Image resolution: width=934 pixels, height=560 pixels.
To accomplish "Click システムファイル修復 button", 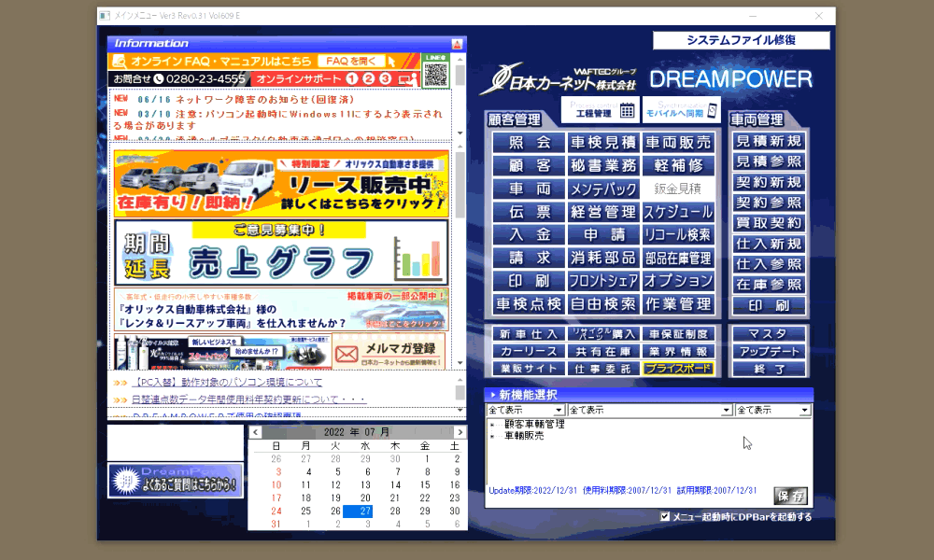I will 741,40.
